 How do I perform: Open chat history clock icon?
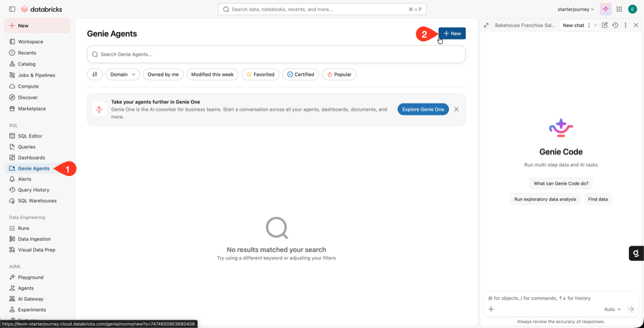(615, 26)
